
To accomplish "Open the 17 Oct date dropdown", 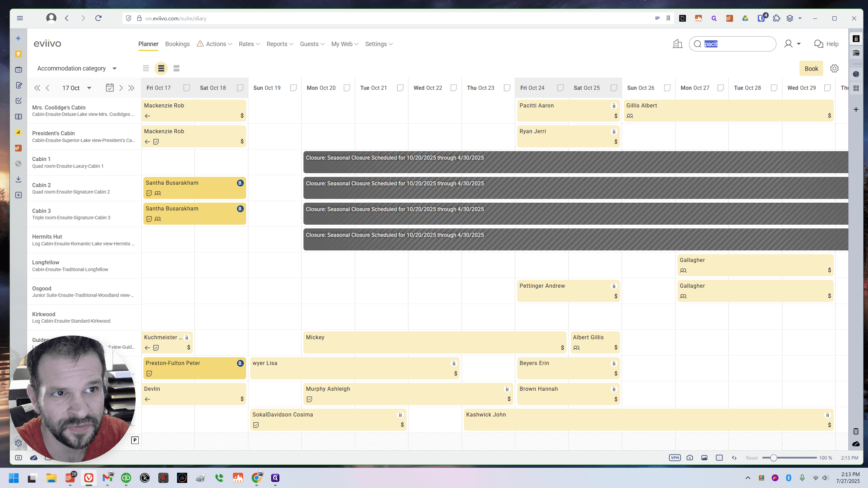I will pyautogui.click(x=77, y=88).
